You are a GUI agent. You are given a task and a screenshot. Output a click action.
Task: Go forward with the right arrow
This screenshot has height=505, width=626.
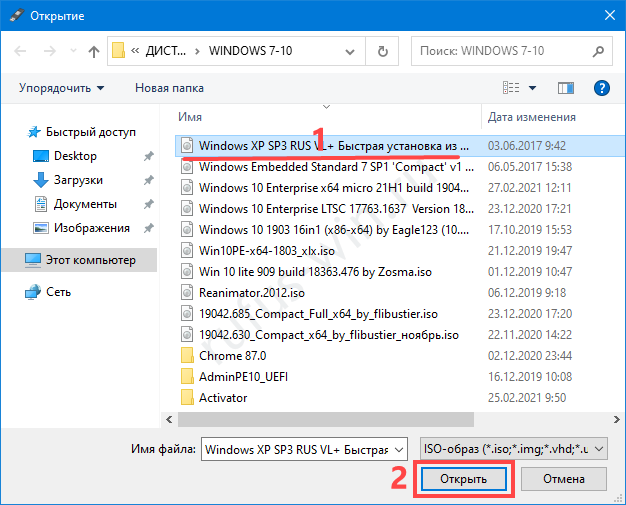50,51
